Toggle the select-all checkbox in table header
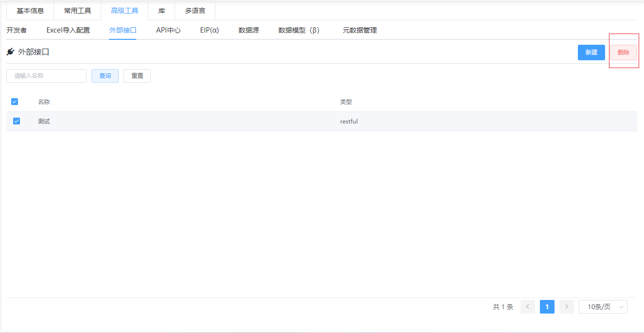644x333 pixels. [15, 102]
